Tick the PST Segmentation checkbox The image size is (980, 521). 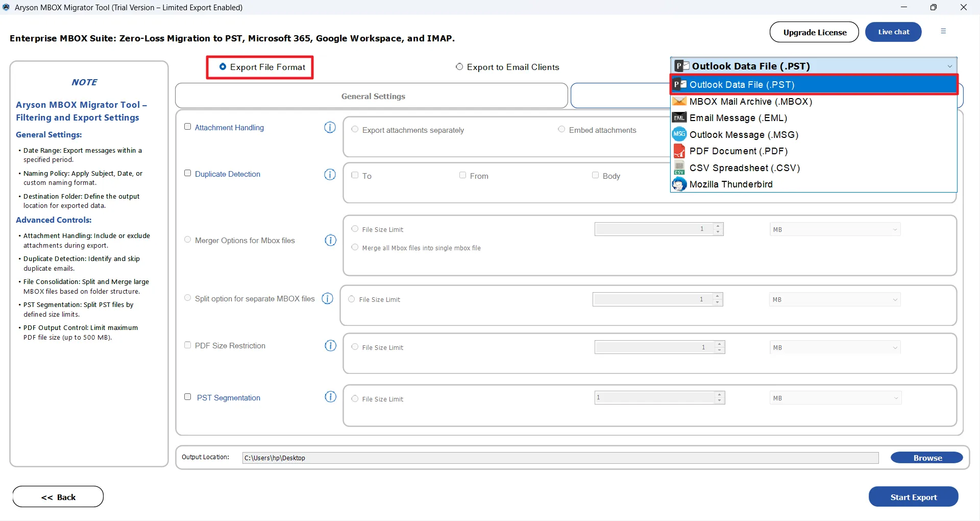(x=187, y=397)
